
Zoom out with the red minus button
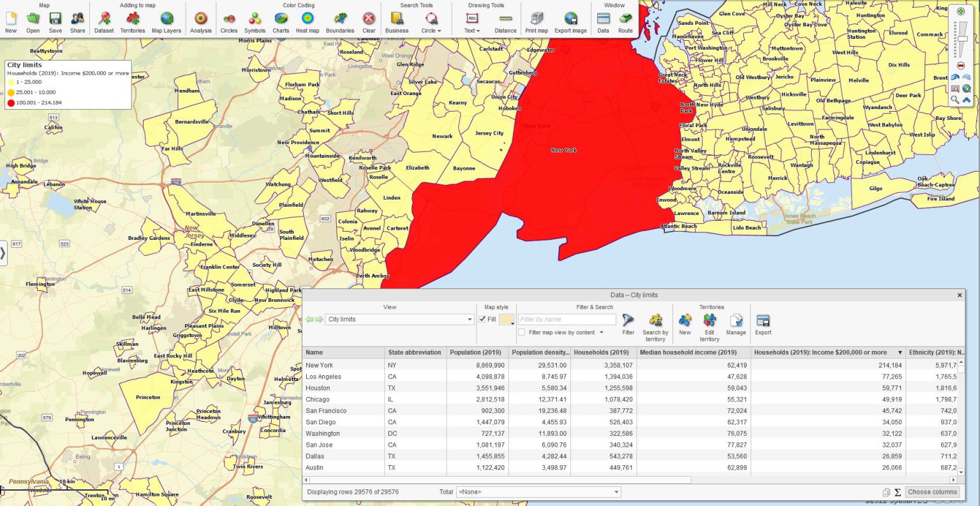point(961,65)
